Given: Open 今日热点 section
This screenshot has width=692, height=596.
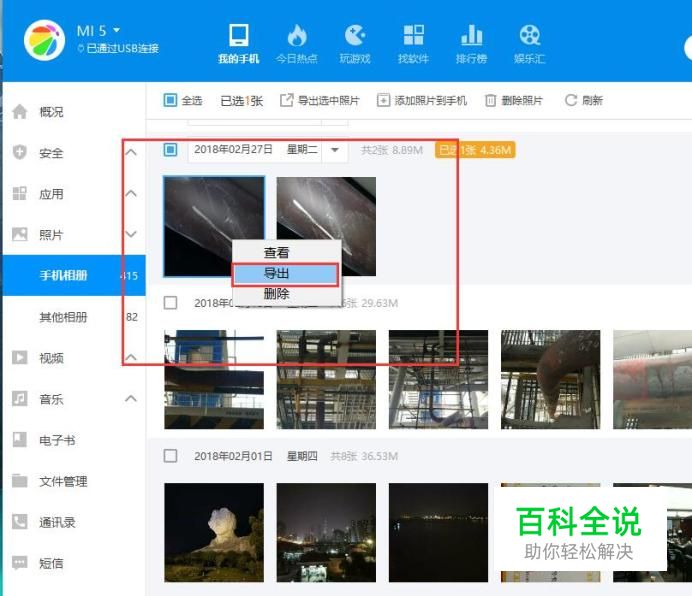Looking at the screenshot, I should pos(297,44).
